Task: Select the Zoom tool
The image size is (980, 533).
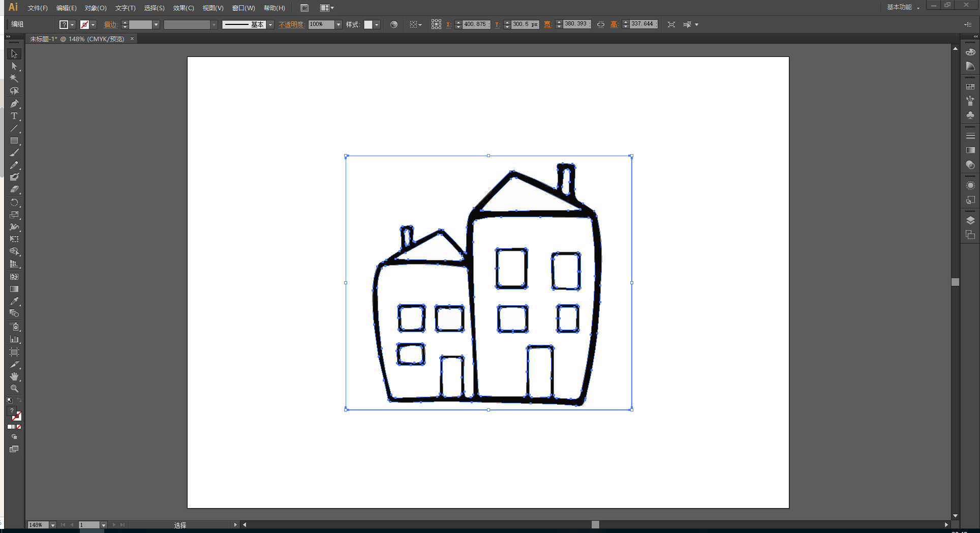Action: (x=14, y=389)
